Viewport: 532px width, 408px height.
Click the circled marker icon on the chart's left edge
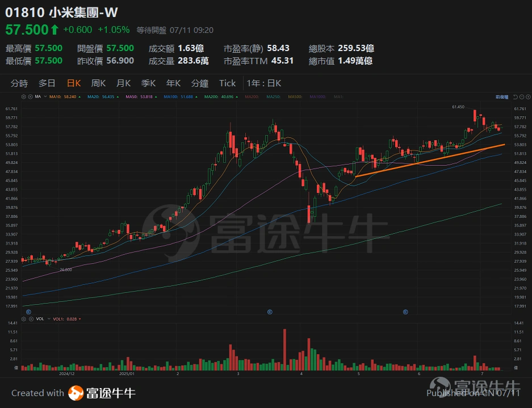(x=28, y=311)
